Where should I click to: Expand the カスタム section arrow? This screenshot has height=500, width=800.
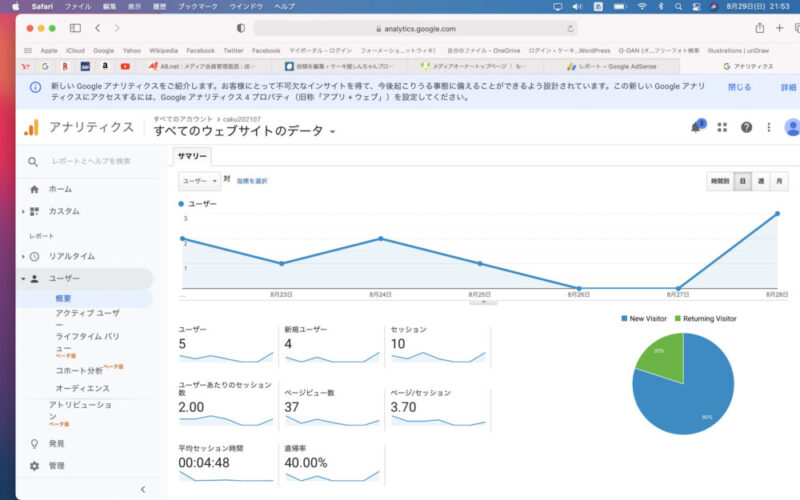(23, 211)
